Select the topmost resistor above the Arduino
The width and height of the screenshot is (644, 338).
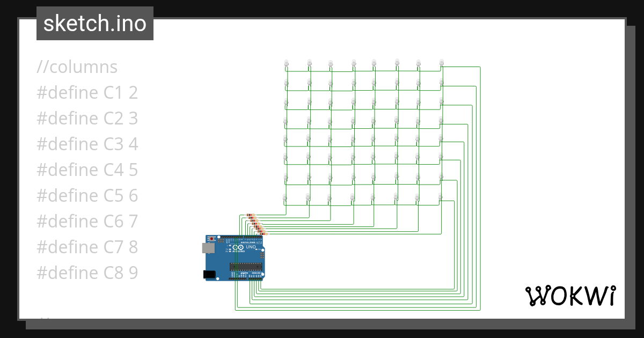point(250,216)
